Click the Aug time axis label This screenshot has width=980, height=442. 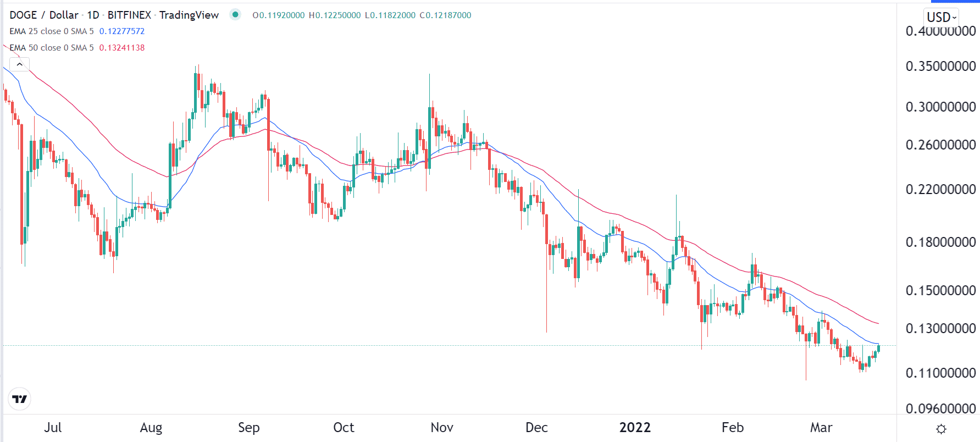click(x=151, y=428)
